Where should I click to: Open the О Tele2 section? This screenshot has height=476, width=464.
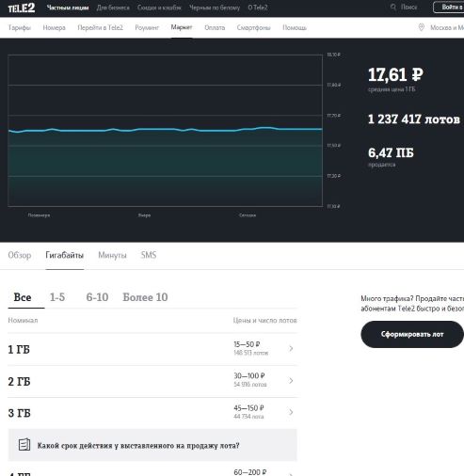[x=258, y=8]
